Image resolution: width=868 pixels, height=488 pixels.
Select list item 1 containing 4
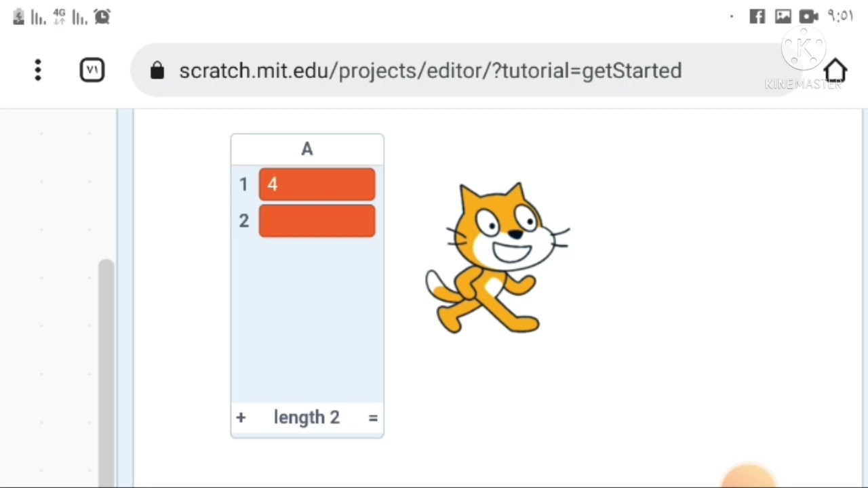[317, 185]
